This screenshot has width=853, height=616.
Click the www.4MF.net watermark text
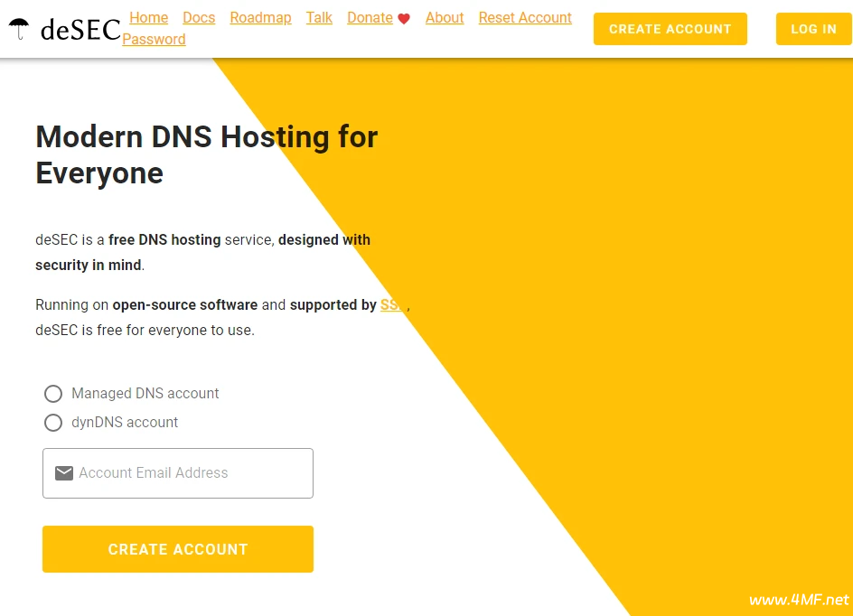click(x=799, y=600)
